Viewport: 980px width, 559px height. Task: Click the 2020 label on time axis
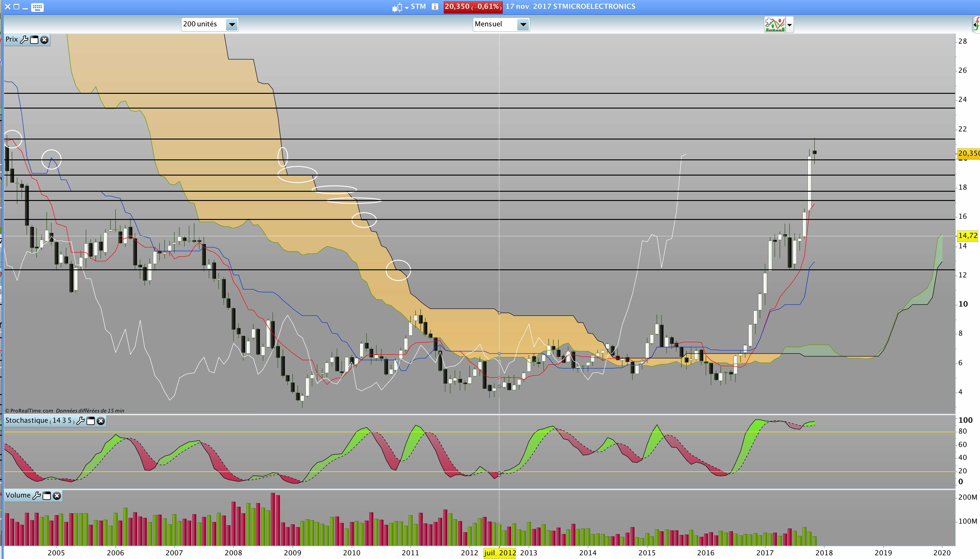[942, 553]
